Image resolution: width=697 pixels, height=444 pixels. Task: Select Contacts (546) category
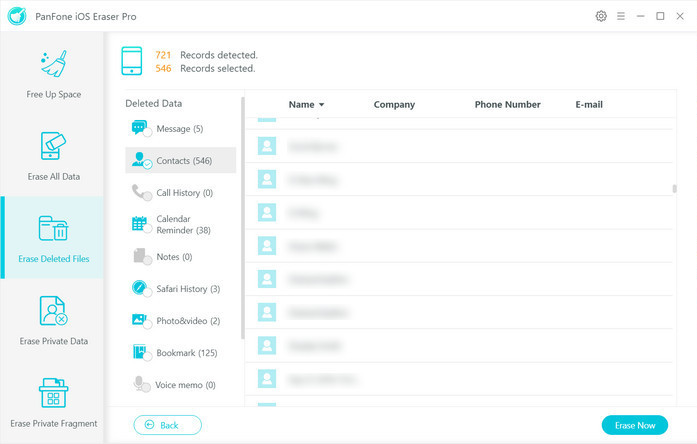180,160
